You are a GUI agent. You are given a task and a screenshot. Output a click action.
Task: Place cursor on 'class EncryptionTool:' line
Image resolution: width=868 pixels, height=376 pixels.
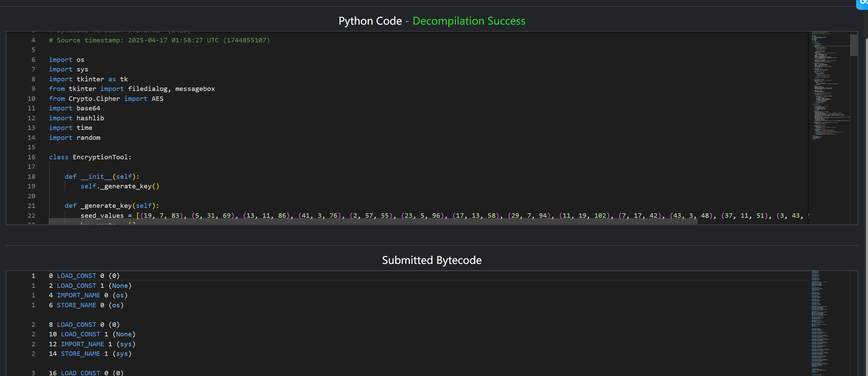90,157
